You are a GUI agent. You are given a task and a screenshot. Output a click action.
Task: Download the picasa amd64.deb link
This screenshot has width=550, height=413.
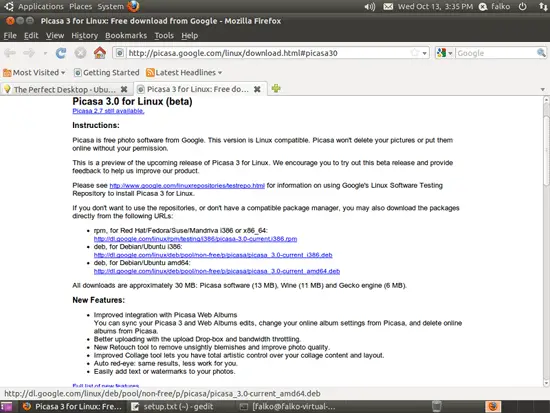point(217,271)
